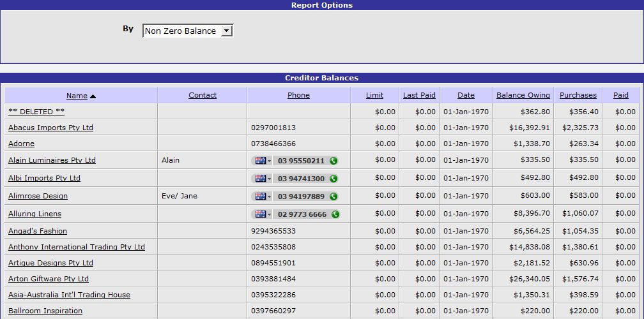The height and width of the screenshot is (319, 644).
Task: Select balance owing $1,350.31
Action: (532, 295)
